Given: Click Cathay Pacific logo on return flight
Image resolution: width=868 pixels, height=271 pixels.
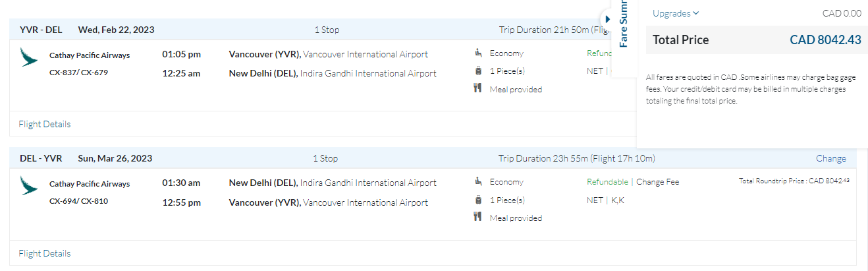Looking at the screenshot, I should (29, 185).
